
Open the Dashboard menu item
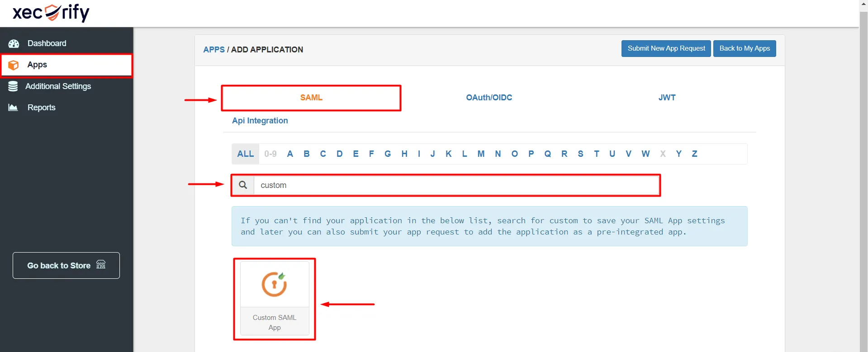point(66,43)
